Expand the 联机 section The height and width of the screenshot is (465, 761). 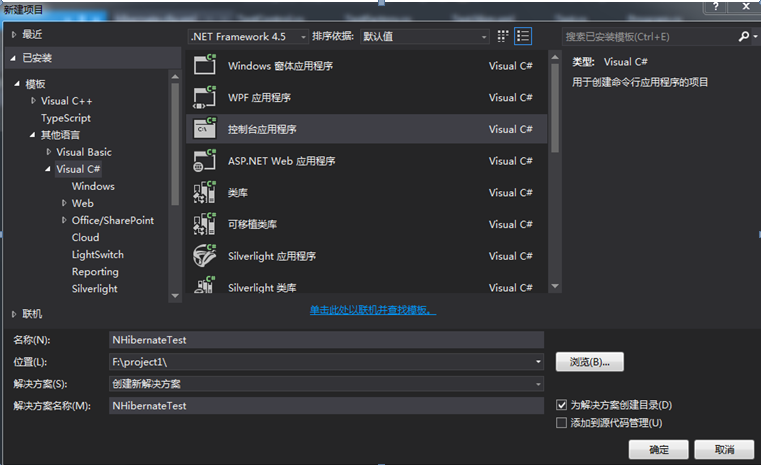(14, 313)
